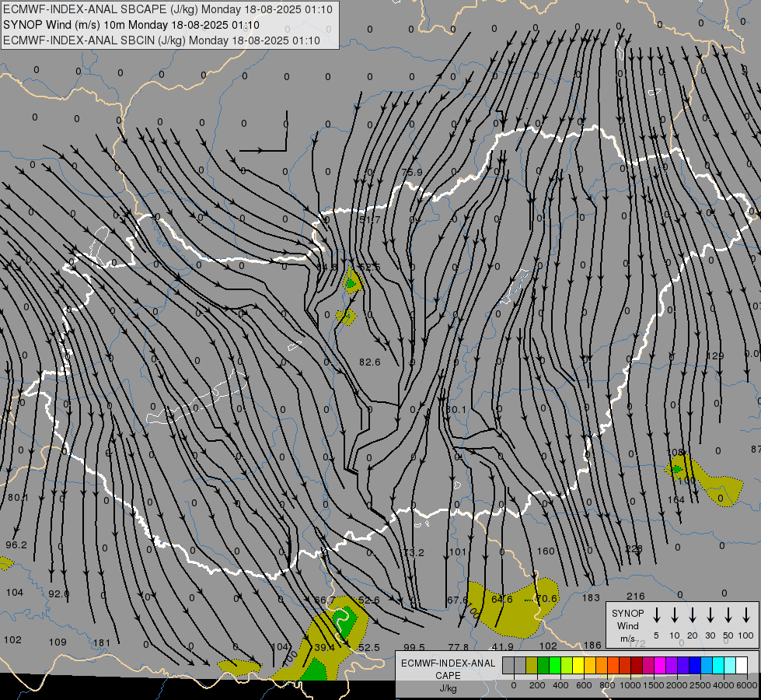Viewport: 761px width, 700px height.
Task: Click the map value 75.9
Action: (412, 173)
